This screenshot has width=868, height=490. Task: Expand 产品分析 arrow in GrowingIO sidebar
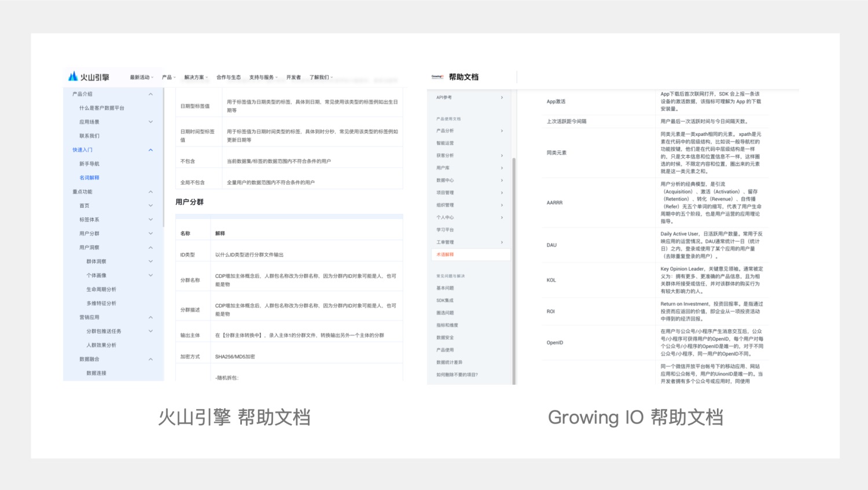(502, 131)
